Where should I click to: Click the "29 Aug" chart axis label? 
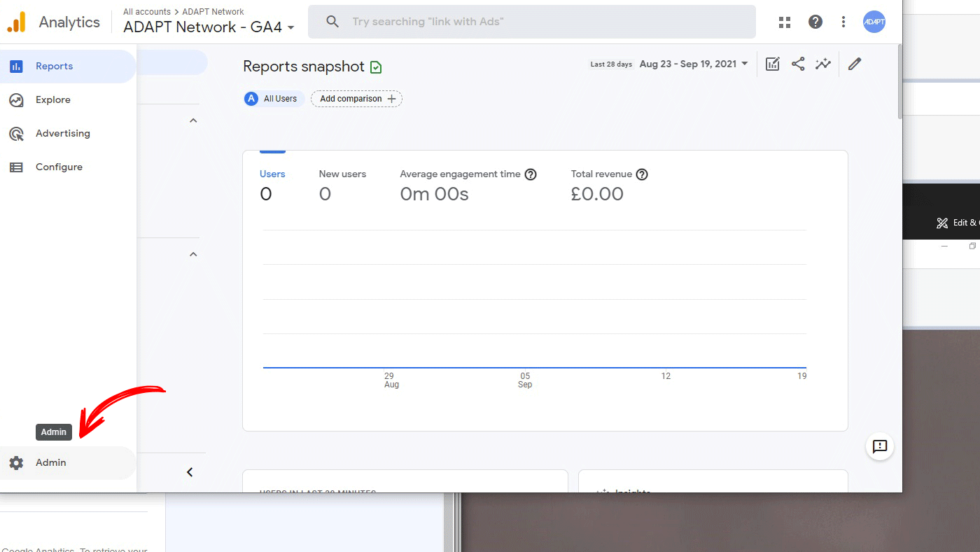tap(391, 380)
